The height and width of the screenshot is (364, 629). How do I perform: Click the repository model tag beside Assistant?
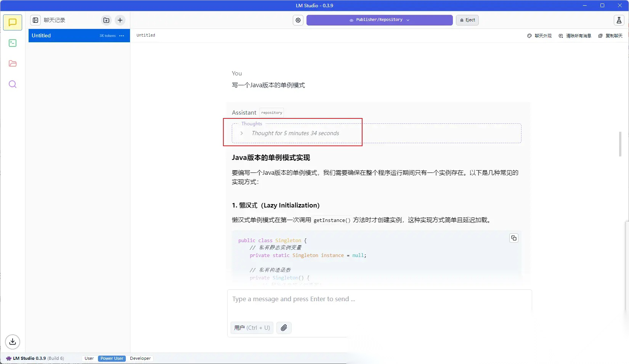(272, 113)
